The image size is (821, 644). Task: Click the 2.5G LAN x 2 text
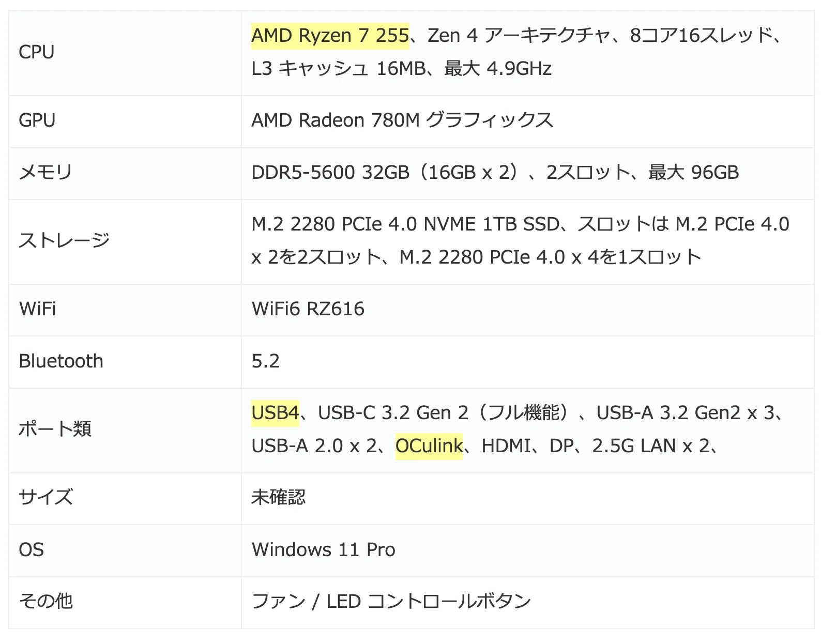pos(651,446)
